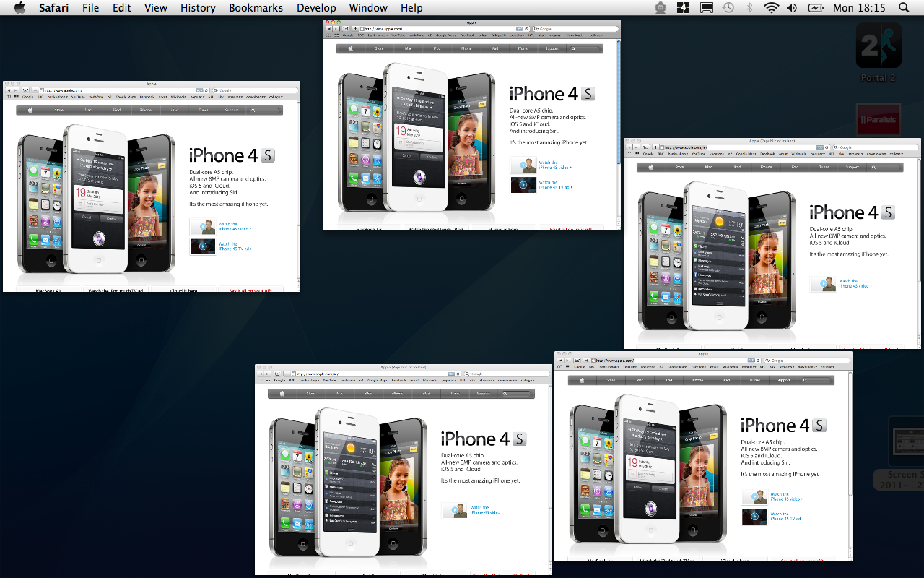Open the volume menu bar icon
Viewport: 924px width, 578px height.
792,7
